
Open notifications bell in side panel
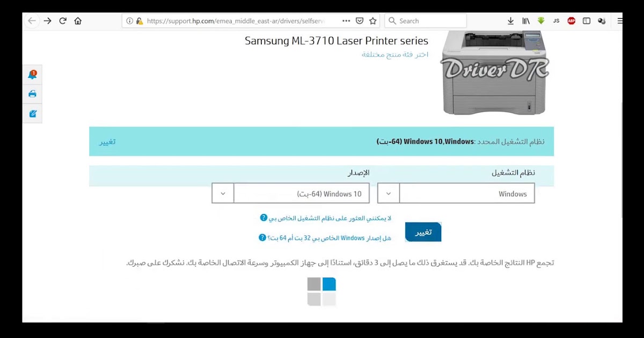(32, 75)
